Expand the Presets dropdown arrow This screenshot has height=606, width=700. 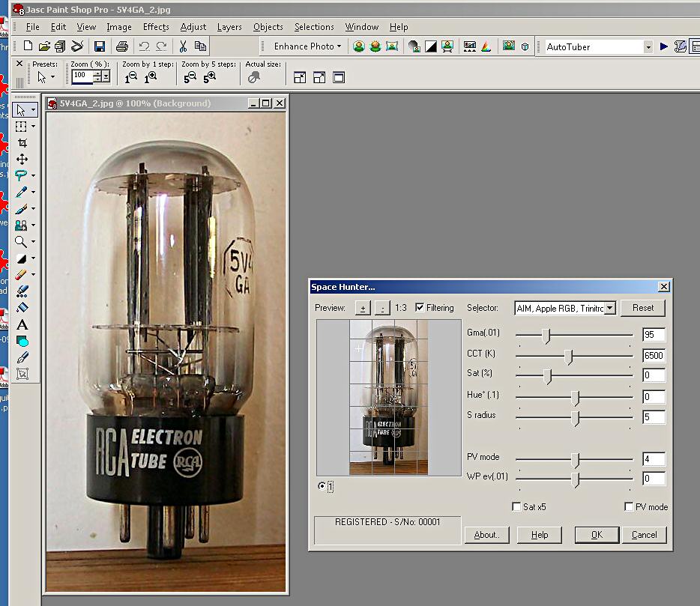(52, 77)
